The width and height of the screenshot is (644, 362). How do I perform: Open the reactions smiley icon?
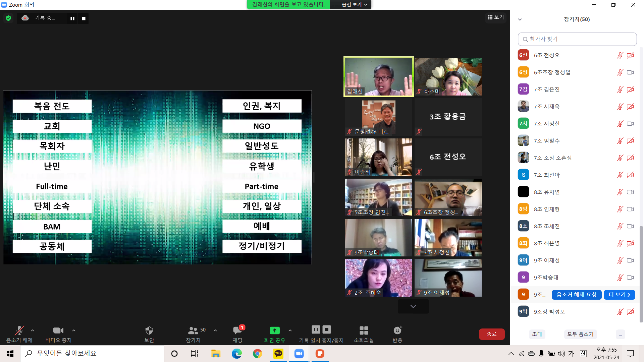(397, 331)
